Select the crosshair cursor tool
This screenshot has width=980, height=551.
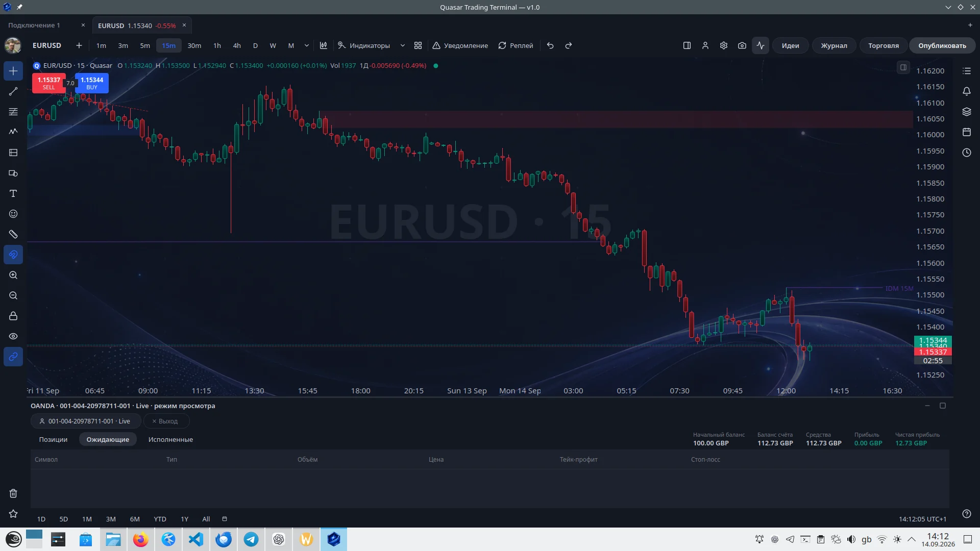click(13, 71)
